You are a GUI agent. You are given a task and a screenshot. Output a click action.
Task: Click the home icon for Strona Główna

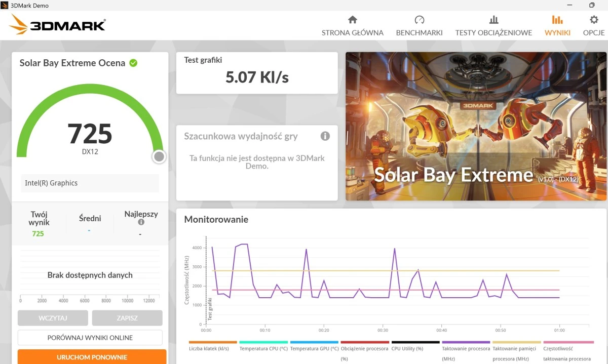(353, 20)
